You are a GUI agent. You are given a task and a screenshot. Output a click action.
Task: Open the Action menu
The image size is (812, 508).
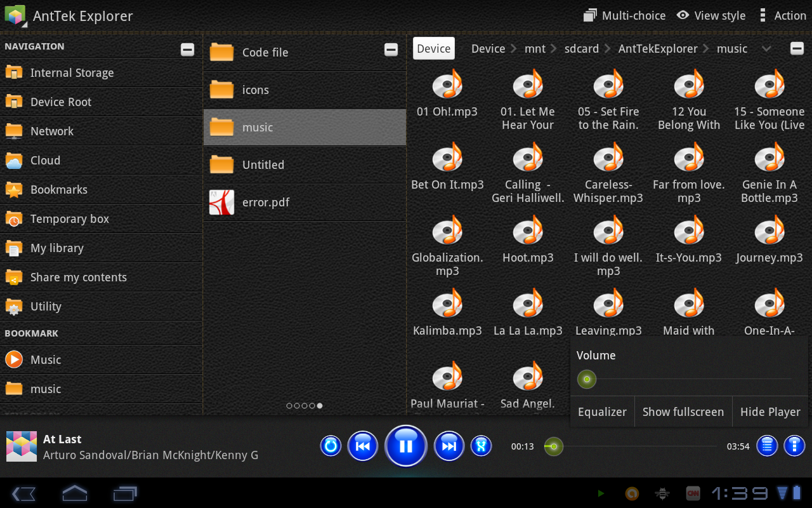coord(782,15)
